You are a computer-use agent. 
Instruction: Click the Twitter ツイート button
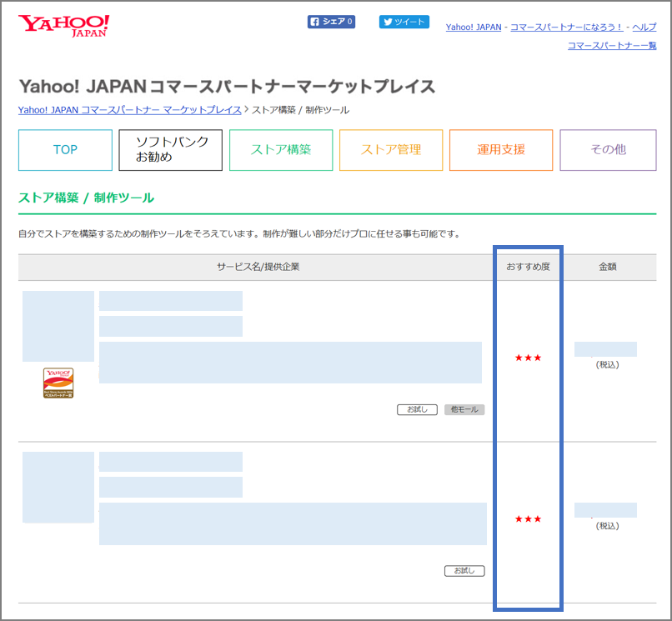click(x=404, y=22)
